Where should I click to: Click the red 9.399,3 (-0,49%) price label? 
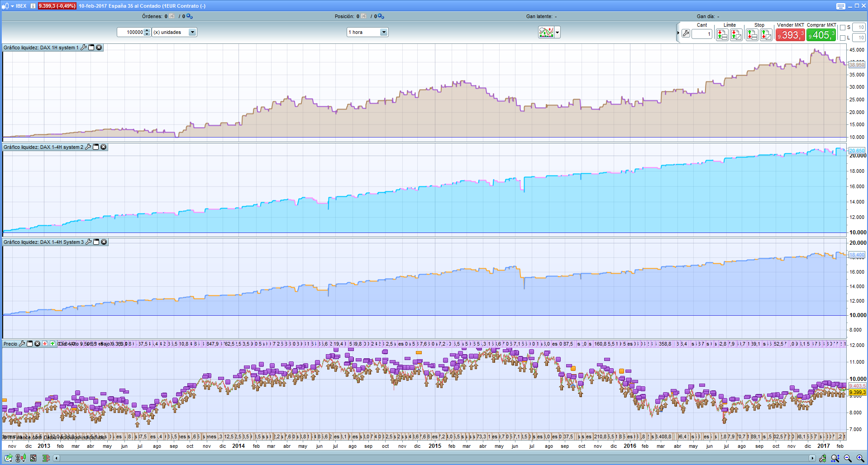point(57,6)
